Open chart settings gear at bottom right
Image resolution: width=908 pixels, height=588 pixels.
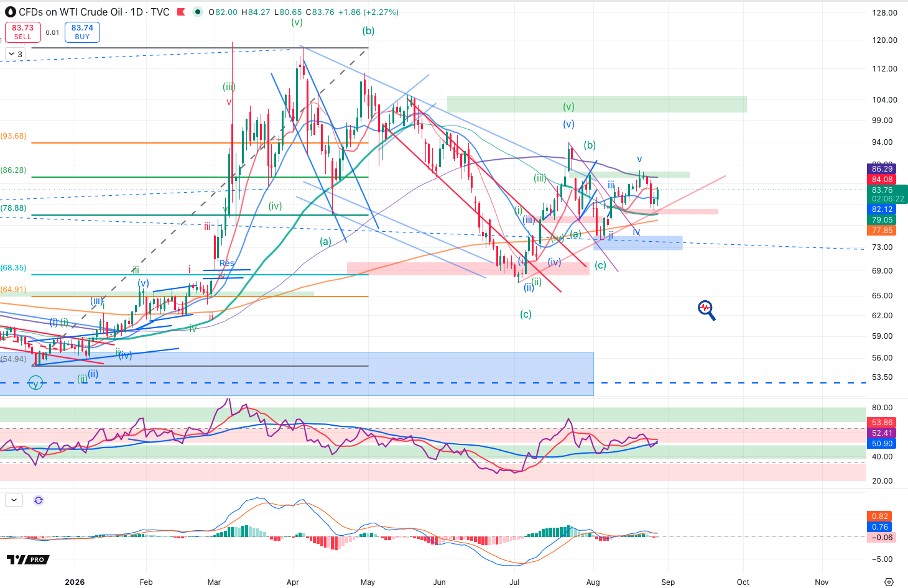pos(889,582)
